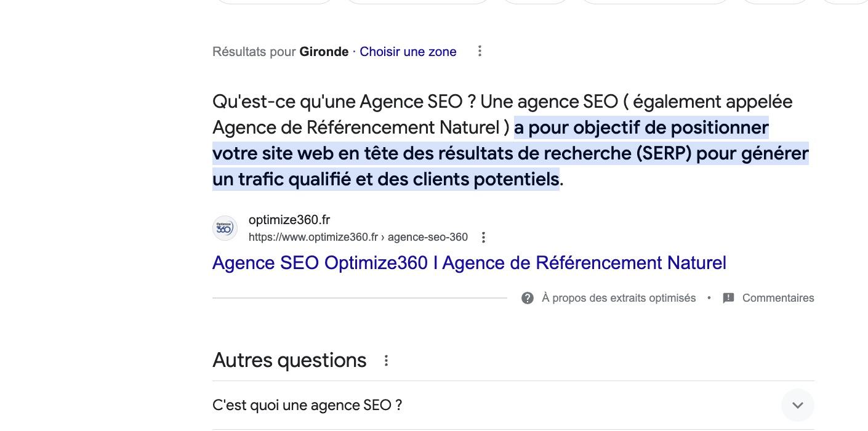
Task: Click the Optimize360 site favicon
Action: [225, 228]
